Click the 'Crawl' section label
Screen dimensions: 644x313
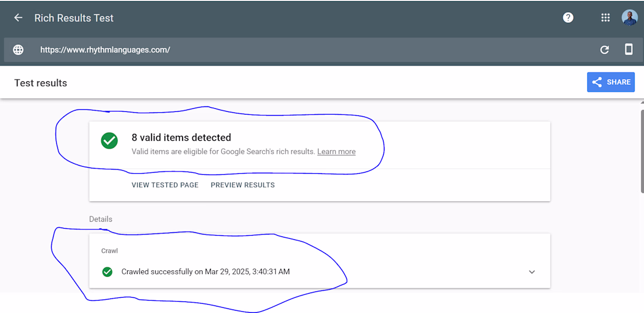[x=109, y=250]
